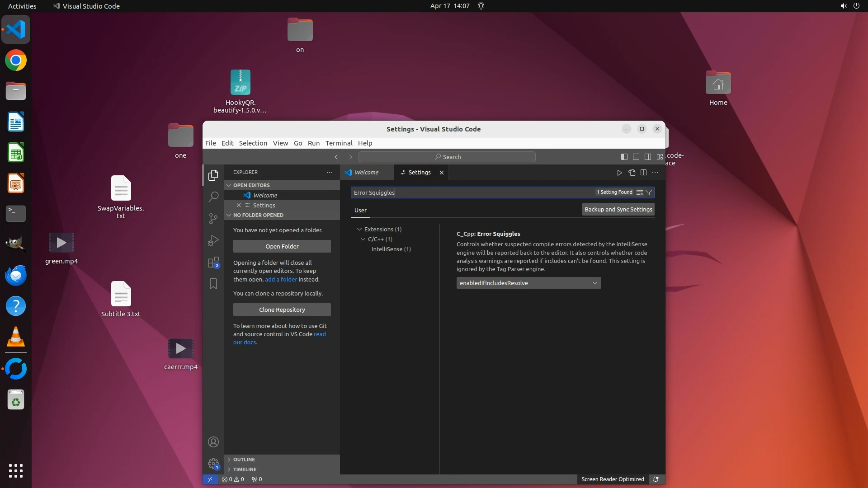
Task: Toggle primary side bar layout icon
Action: click(624, 157)
